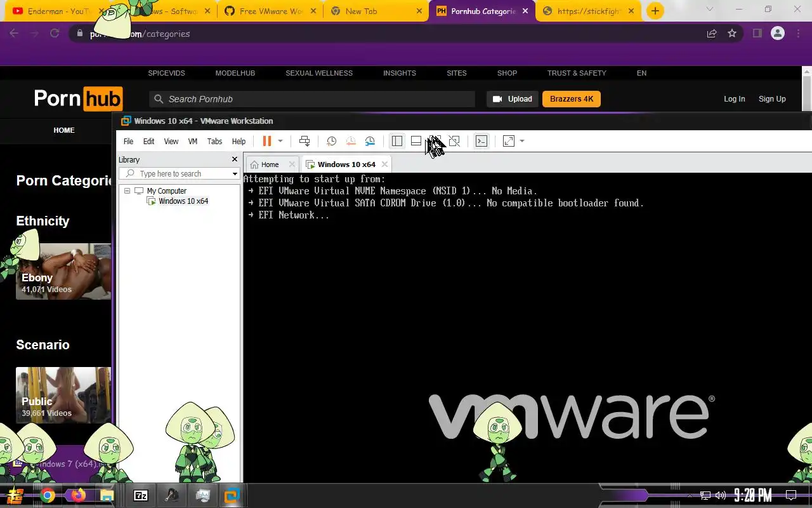Open the stretch mode dropdown arrow
The width and height of the screenshot is (812, 508).
(522, 141)
